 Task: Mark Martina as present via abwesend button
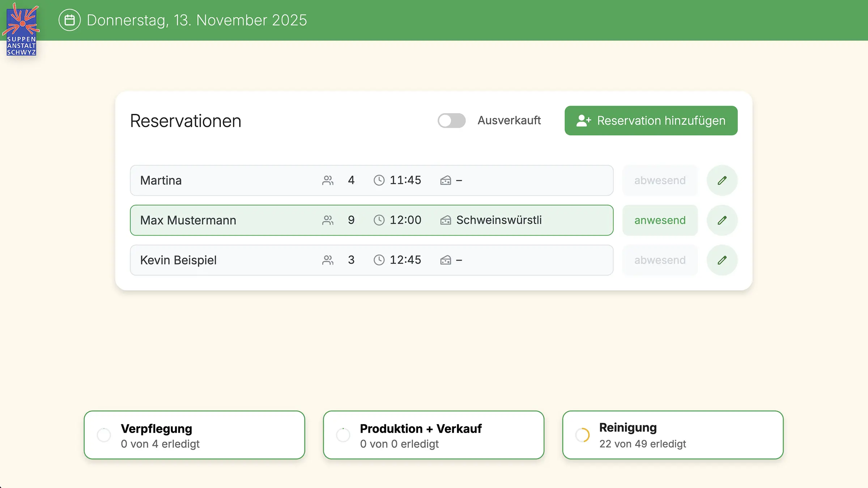[x=660, y=180]
